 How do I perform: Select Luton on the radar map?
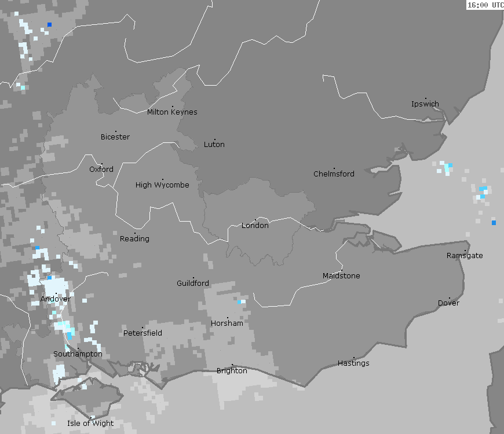(214, 144)
